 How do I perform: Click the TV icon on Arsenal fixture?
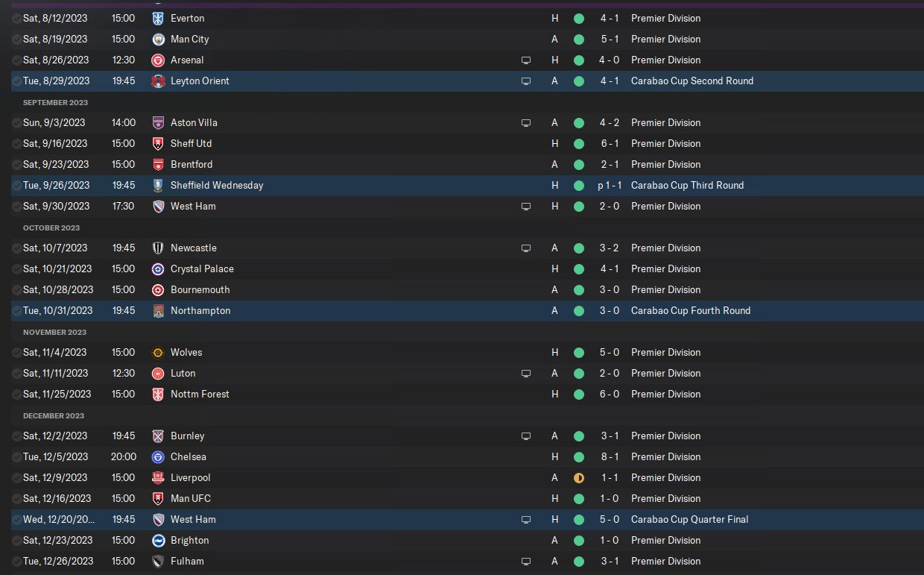click(526, 60)
